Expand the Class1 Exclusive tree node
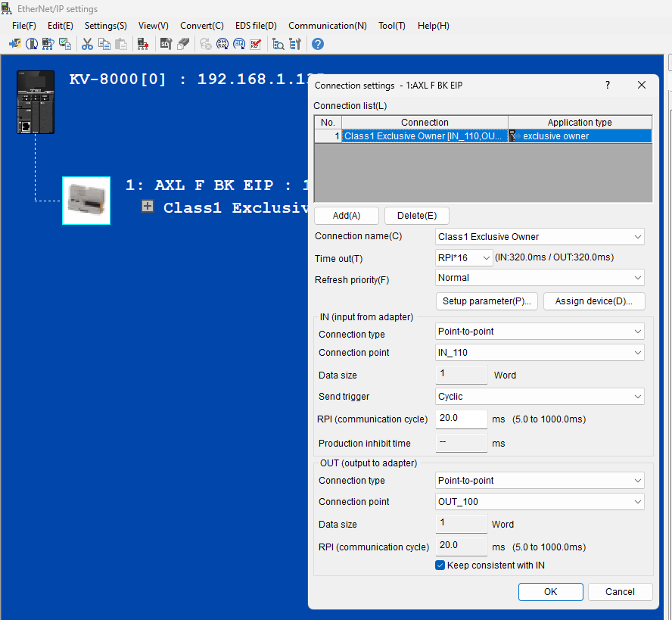The height and width of the screenshot is (620, 672). (x=148, y=206)
